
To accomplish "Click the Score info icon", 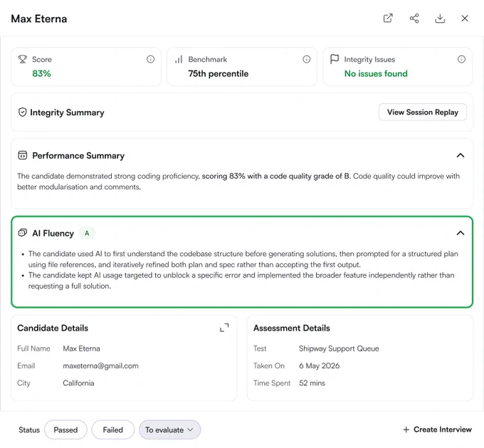I will point(150,59).
